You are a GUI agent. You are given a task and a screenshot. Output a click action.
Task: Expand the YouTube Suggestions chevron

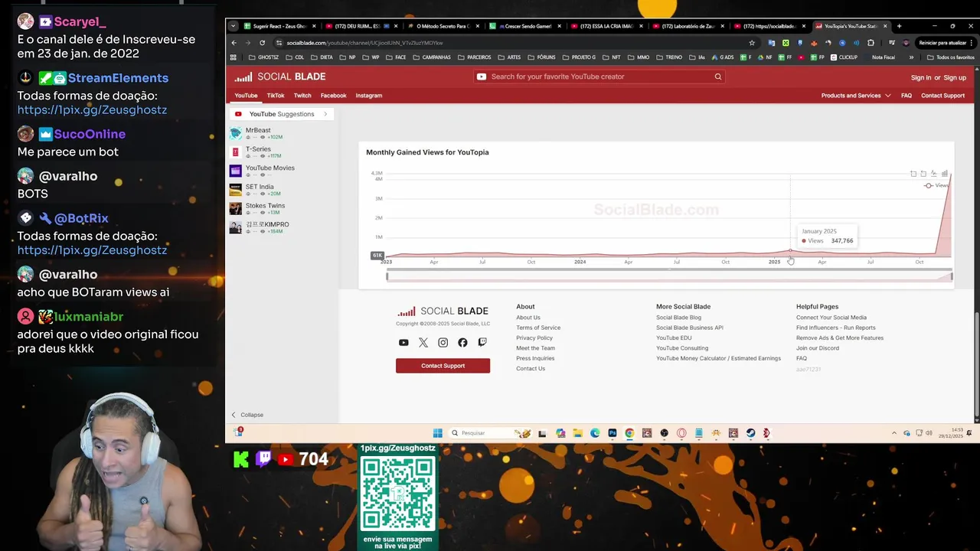click(325, 114)
